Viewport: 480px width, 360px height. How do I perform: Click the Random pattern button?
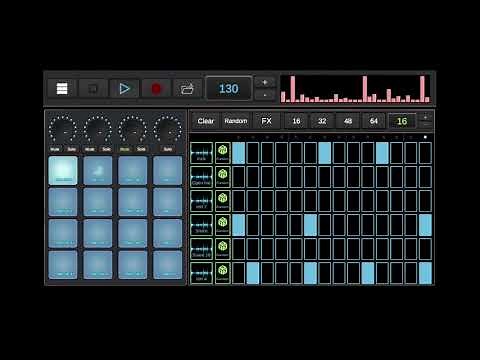tap(236, 121)
